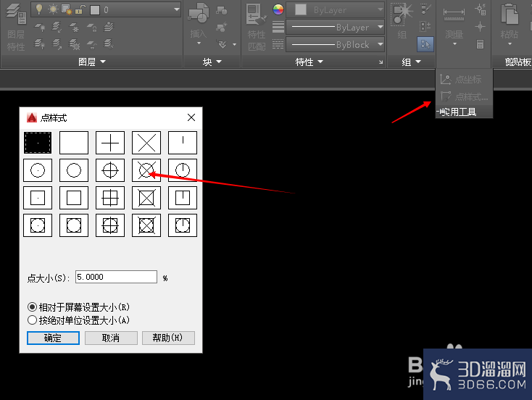Pick the square with X point style
Viewport: 532px width, 400px height.
pyautogui.click(x=146, y=198)
